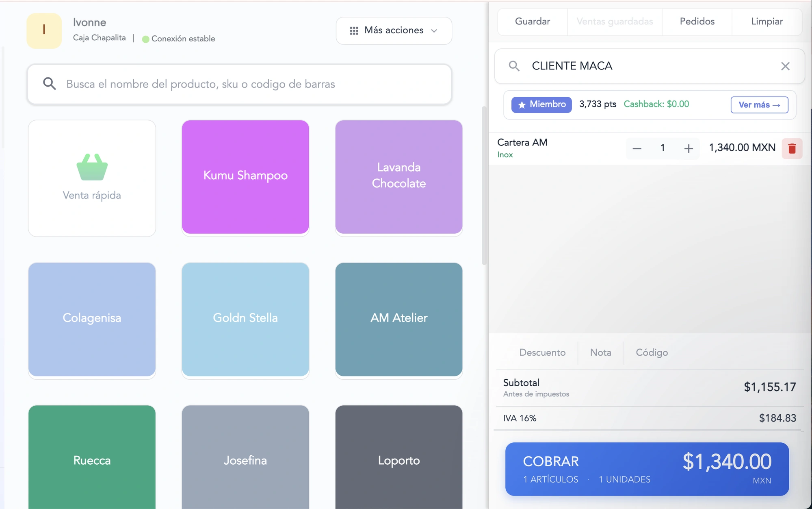Open the Código option
Viewport: 812px width, 509px height.
(652, 352)
